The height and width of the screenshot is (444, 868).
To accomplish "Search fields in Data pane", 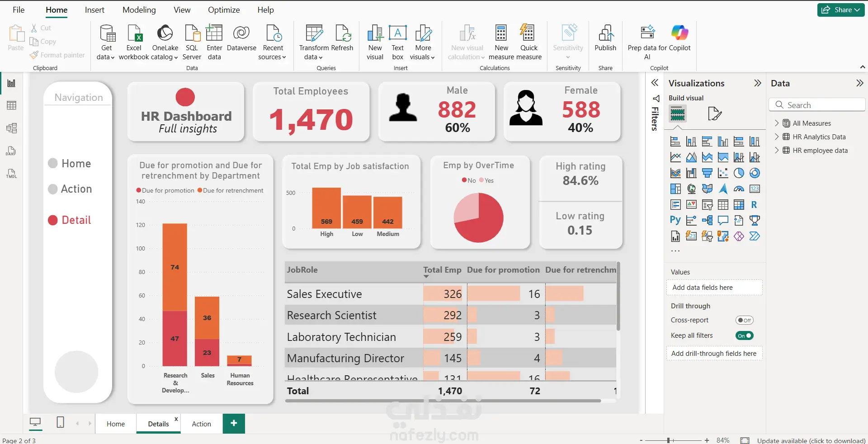I will click(817, 105).
